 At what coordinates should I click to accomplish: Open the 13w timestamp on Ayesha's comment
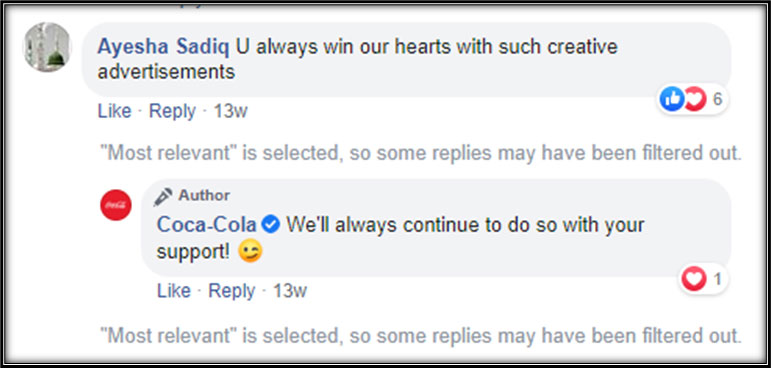click(230, 111)
